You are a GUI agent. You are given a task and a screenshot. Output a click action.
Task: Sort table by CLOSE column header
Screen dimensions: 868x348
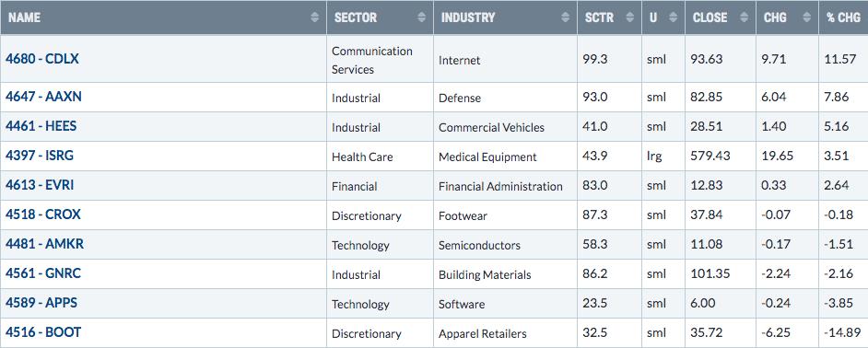[721, 17]
